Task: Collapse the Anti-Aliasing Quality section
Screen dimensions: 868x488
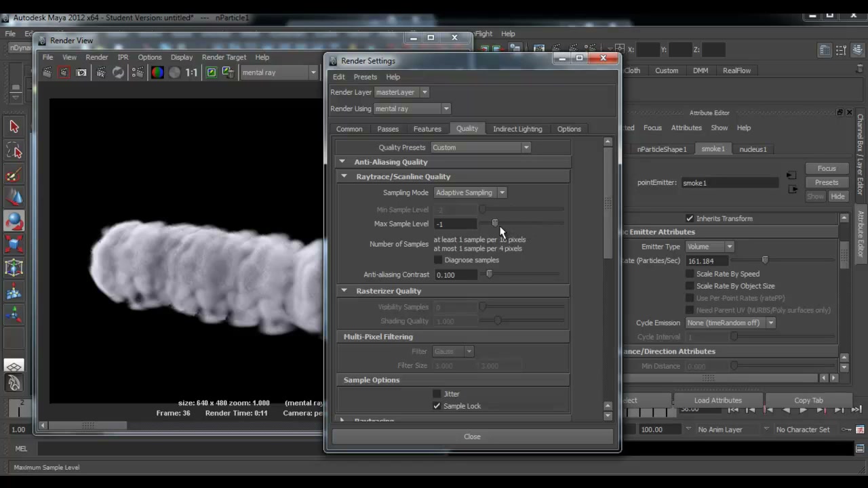Action: pyautogui.click(x=342, y=162)
